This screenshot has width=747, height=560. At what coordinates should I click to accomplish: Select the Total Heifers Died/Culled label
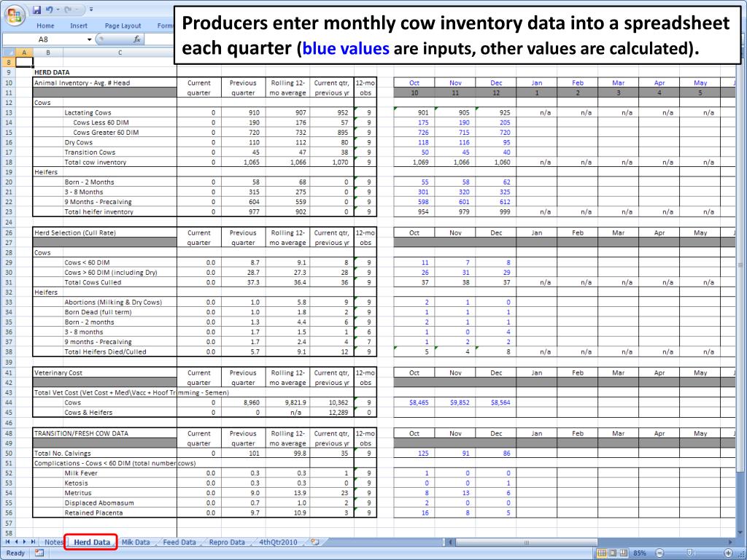105,352
